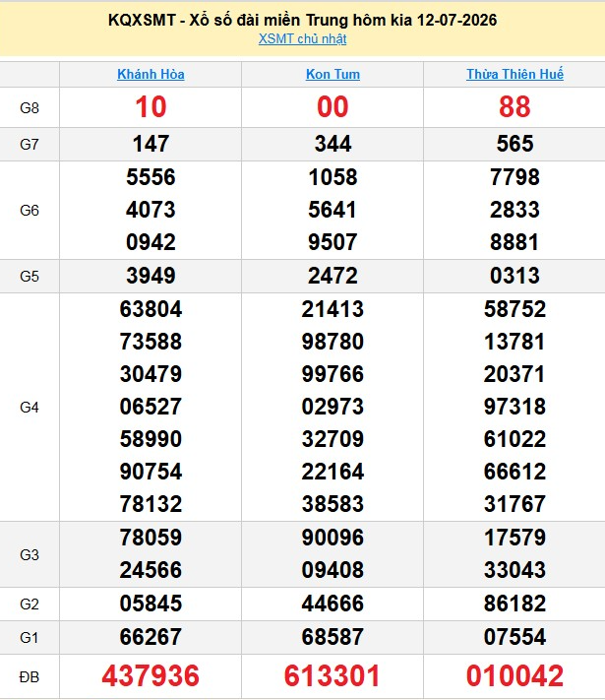Select Thừa Thiên Huế G6 number 7798
Viewport: 605px width, 700px height.
[514, 177]
